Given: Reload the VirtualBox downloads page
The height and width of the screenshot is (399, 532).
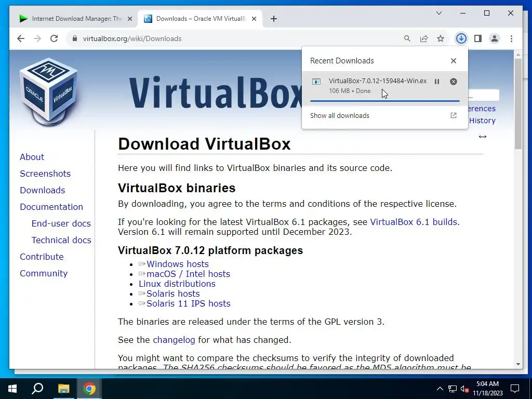Looking at the screenshot, I should 54,38.
